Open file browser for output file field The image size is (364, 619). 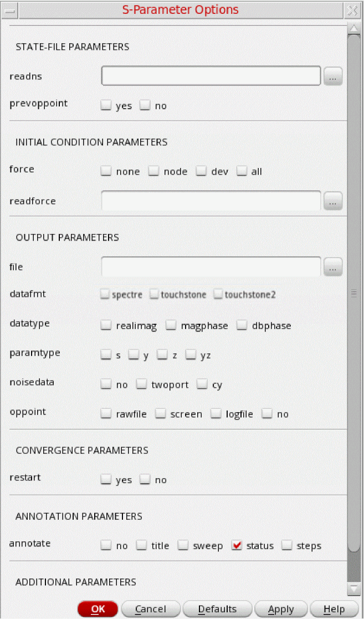click(x=332, y=267)
